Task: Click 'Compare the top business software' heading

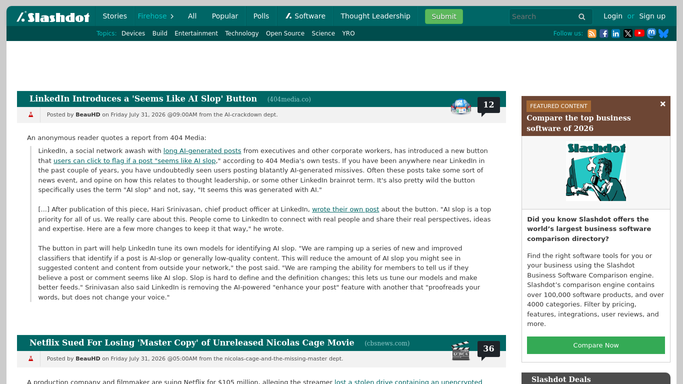Action: (578, 123)
